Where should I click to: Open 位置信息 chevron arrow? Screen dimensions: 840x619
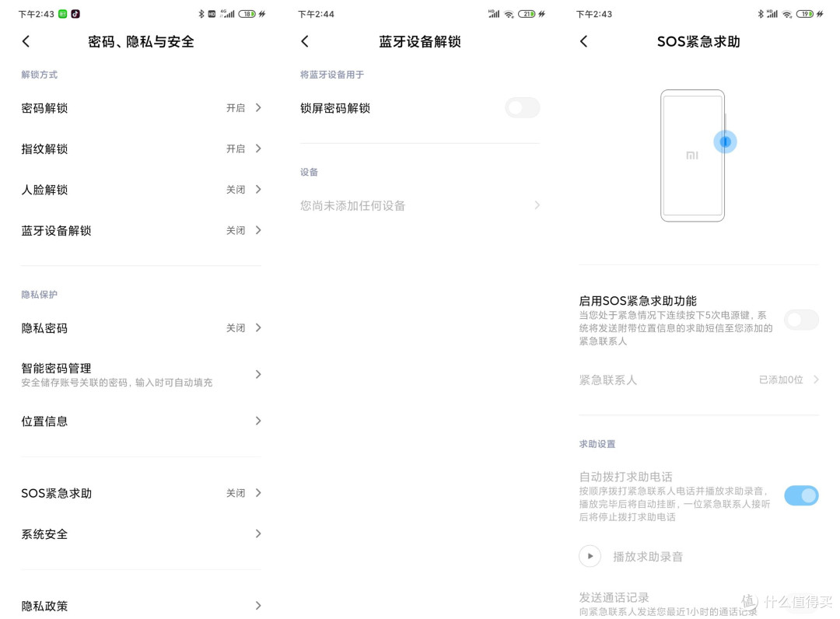(x=258, y=421)
